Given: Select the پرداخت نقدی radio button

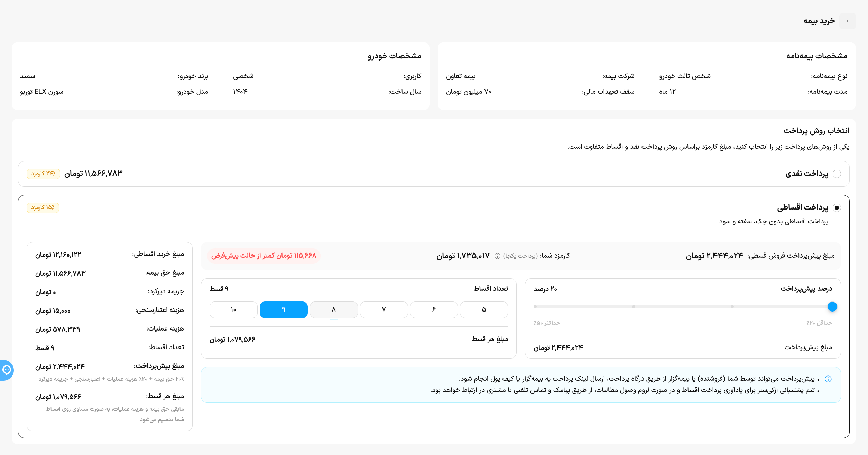Looking at the screenshot, I should 837,174.
